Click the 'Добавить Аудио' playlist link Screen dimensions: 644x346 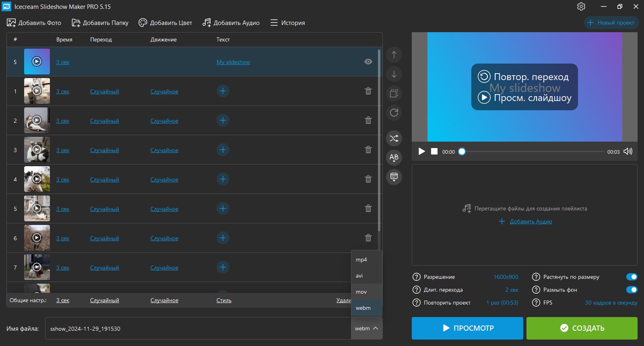pyautogui.click(x=531, y=221)
